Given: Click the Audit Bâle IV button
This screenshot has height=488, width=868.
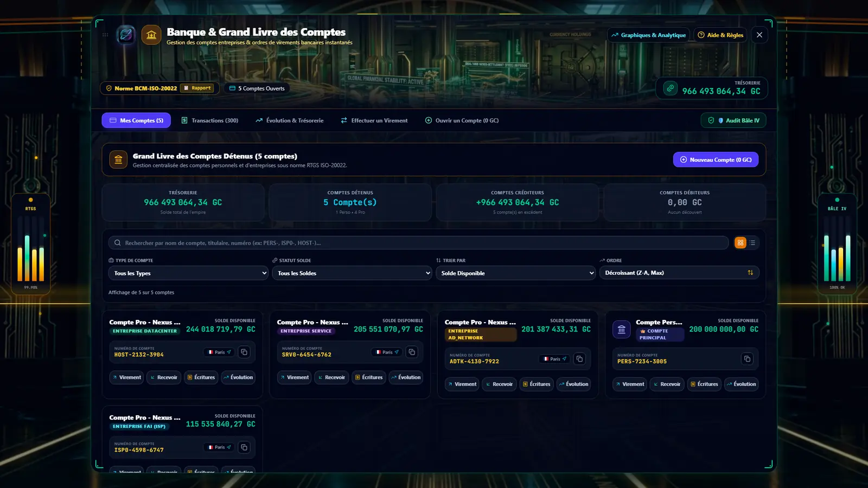Looking at the screenshot, I should (733, 120).
